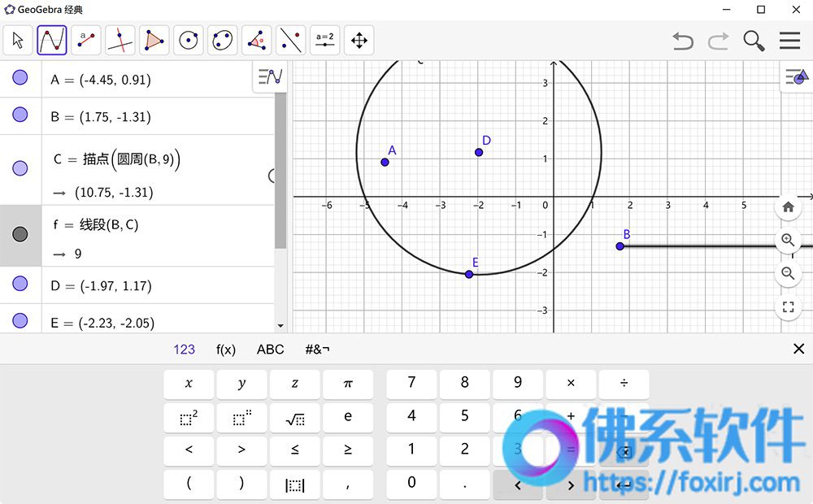Toggle visibility of point E
813x504 pixels.
20,321
